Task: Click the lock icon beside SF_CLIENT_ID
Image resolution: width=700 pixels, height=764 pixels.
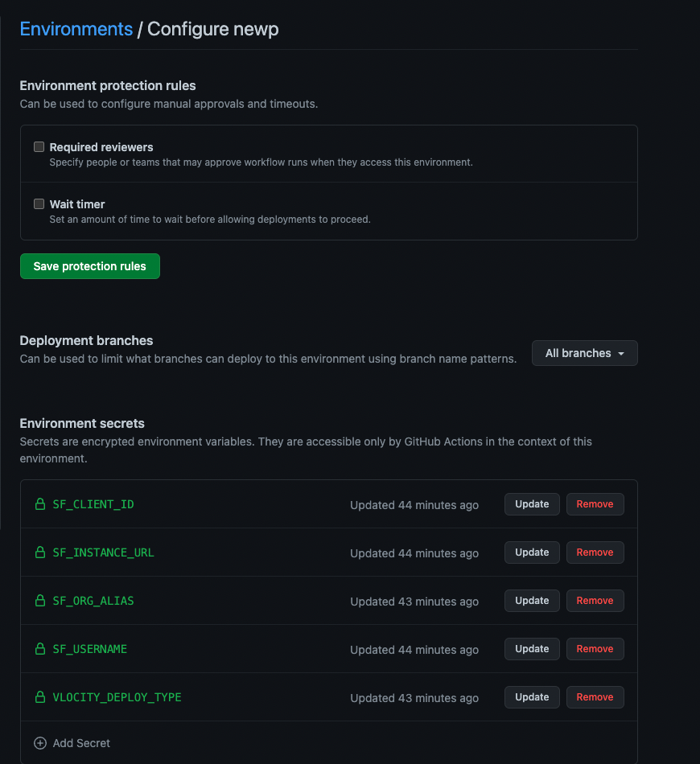Action: (x=39, y=504)
